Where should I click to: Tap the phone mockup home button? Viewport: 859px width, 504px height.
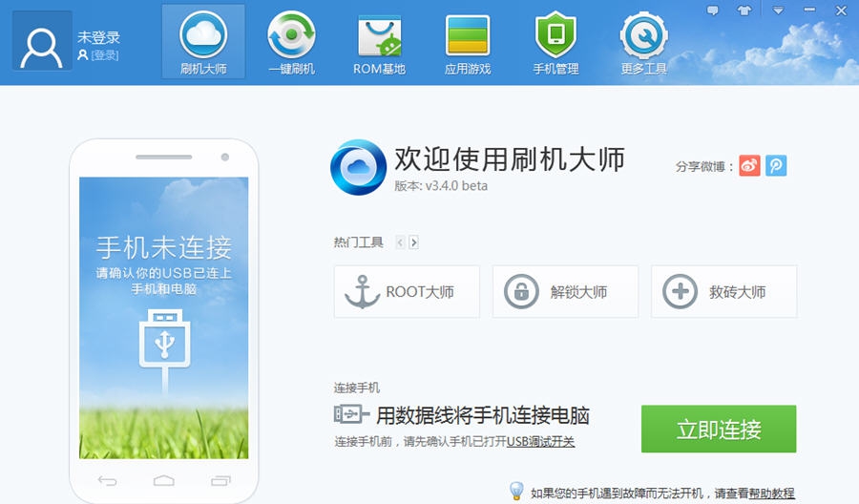click(x=164, y=481)
